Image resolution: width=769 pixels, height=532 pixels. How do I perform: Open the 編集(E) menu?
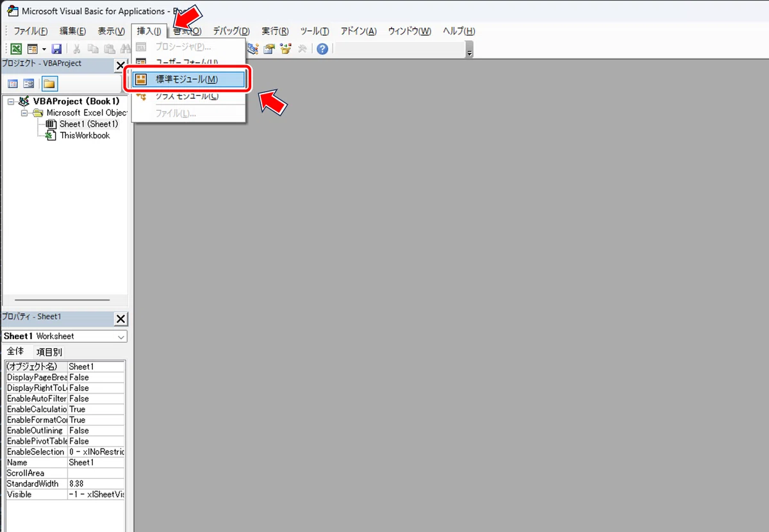point(72,31)
